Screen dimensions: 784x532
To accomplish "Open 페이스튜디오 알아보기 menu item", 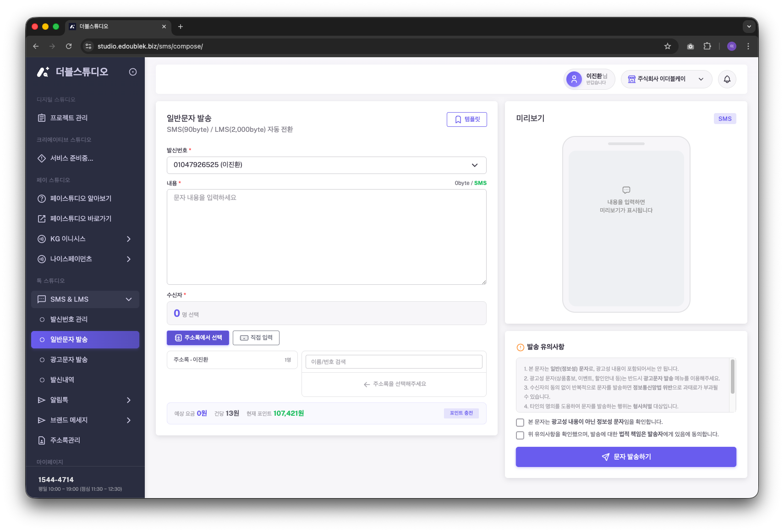I will coord(85,199).
